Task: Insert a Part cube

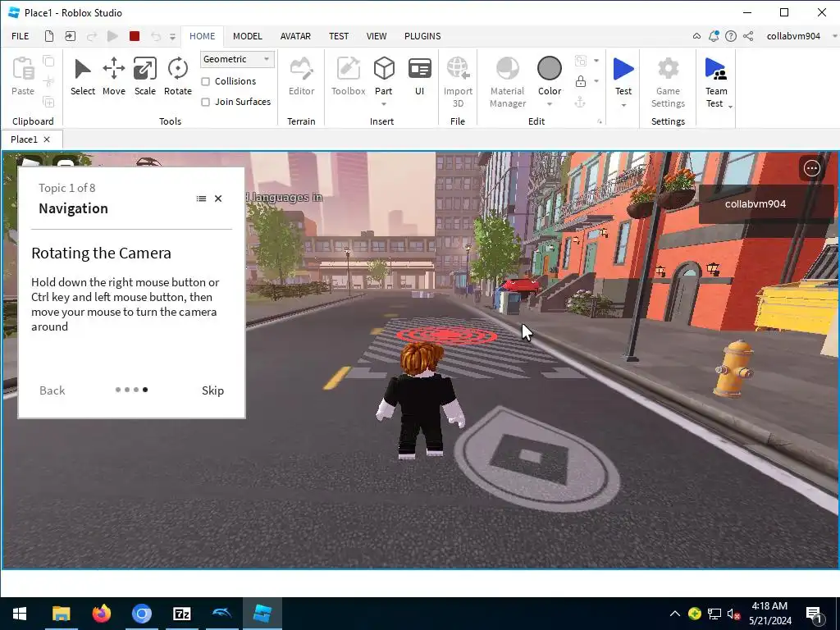Action: (x=384, y=69)
